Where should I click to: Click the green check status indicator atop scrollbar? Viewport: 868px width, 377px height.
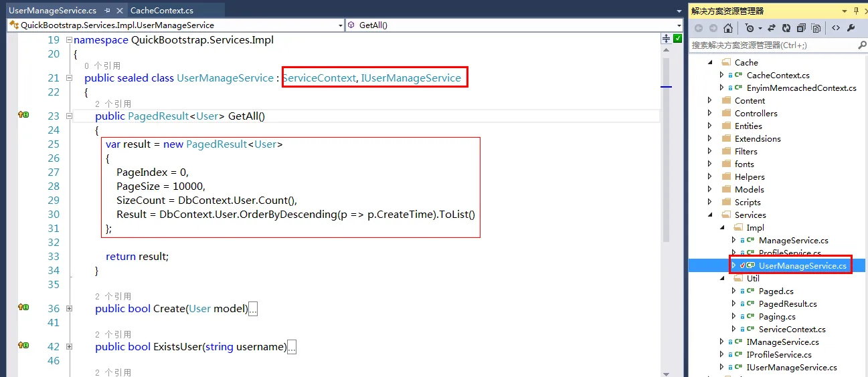tap(677, 39)
